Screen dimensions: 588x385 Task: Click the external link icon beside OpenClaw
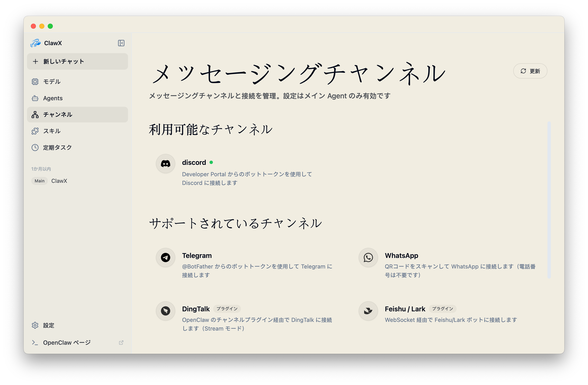pos(121,343)
